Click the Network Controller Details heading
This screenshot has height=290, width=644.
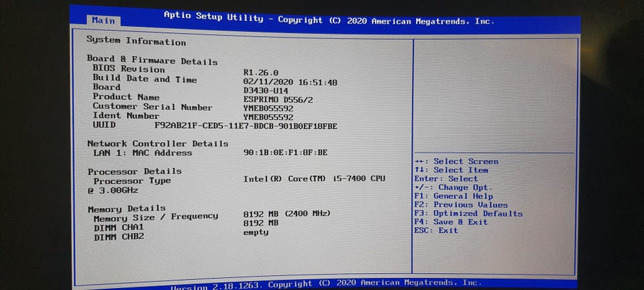(x=158, y=144)
